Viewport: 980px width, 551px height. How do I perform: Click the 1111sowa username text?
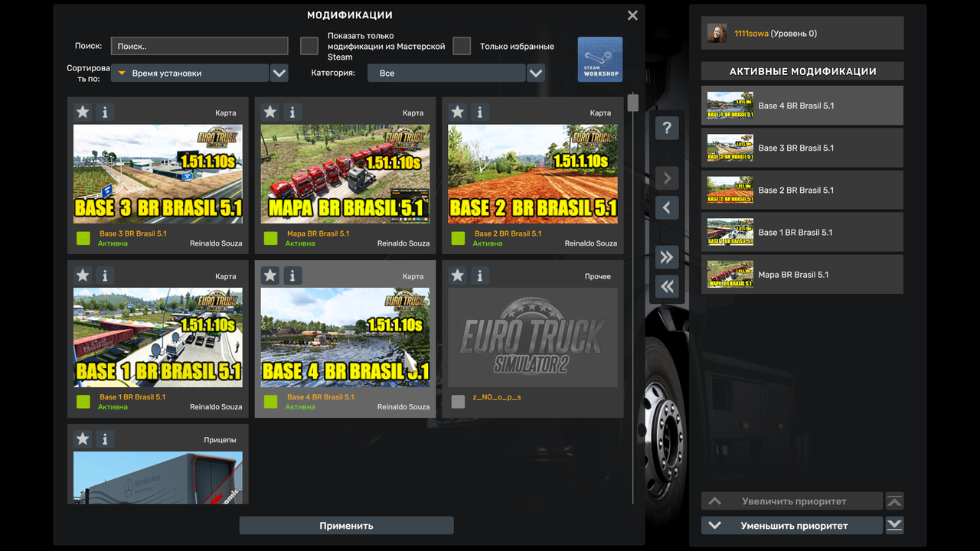(751, 34)
